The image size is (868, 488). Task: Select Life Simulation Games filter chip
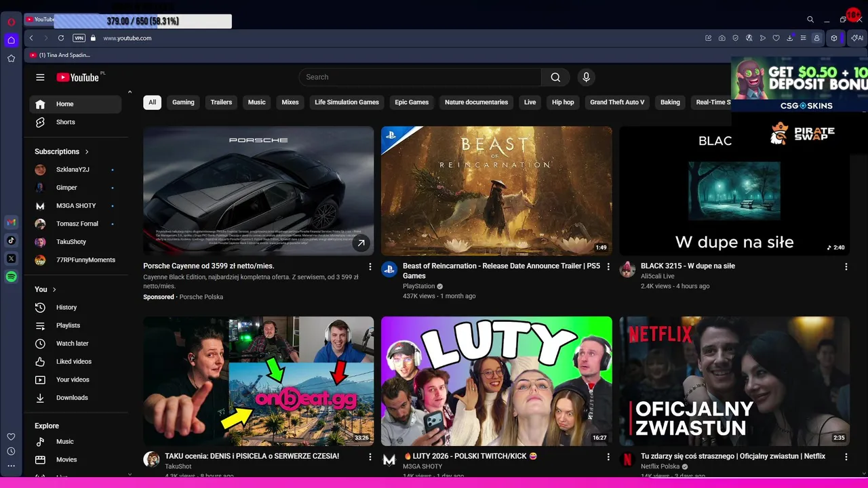click(x=347, y=102)
